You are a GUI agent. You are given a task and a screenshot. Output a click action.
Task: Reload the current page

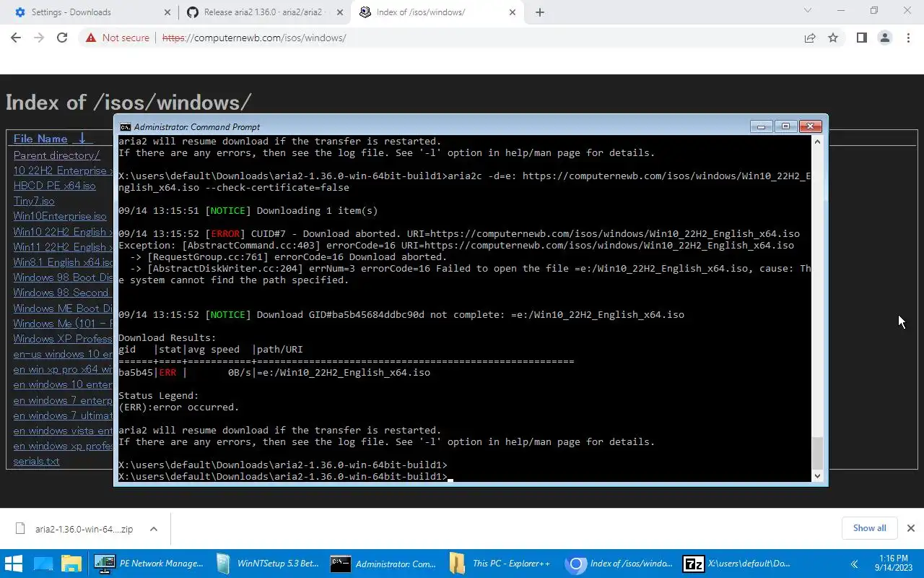click(62, 38)
